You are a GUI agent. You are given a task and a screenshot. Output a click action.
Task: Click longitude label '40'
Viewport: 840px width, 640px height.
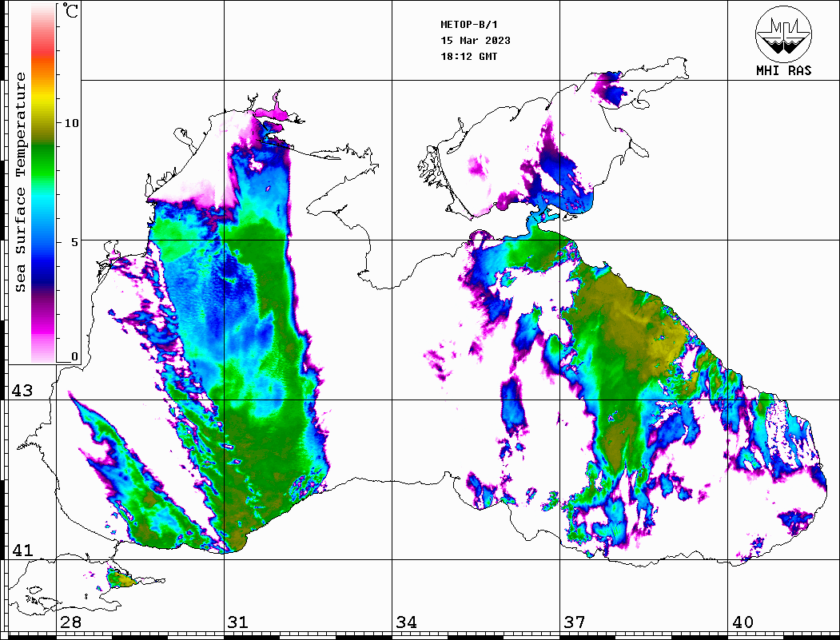pos(742,622)
